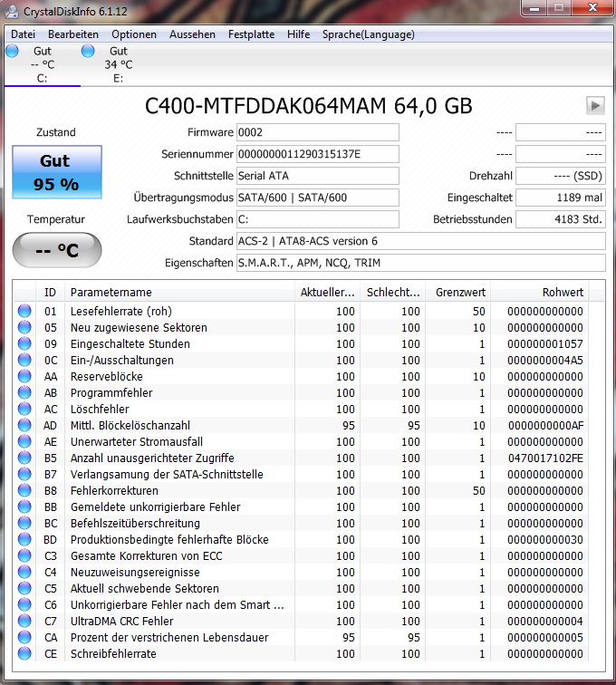Click status icon of Gesamte Korrekturen von ECC
This screenshot has width=616, height=685.
click(24, 555)
